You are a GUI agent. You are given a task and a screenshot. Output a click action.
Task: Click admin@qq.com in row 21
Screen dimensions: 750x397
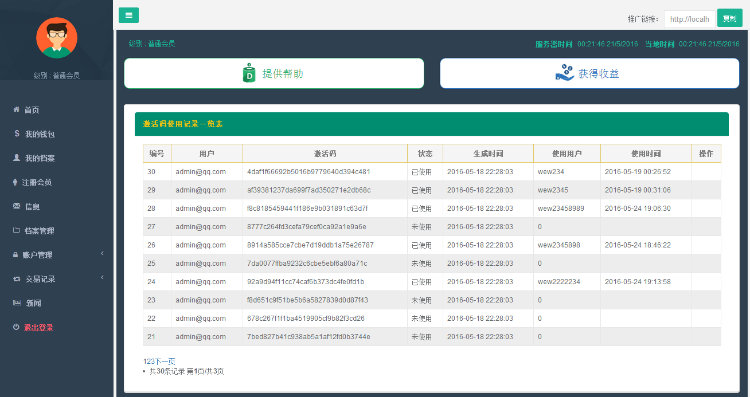pyautogui.click(x=200, y=336)
